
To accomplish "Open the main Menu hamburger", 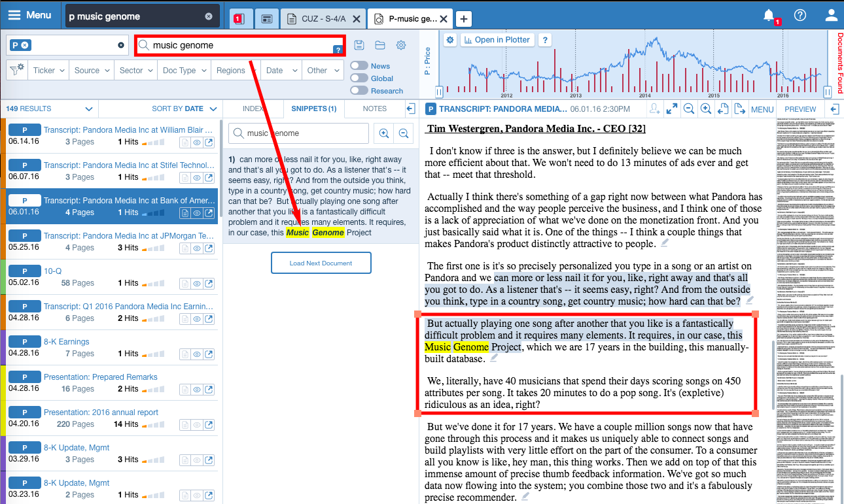I will tap(29, 15).
